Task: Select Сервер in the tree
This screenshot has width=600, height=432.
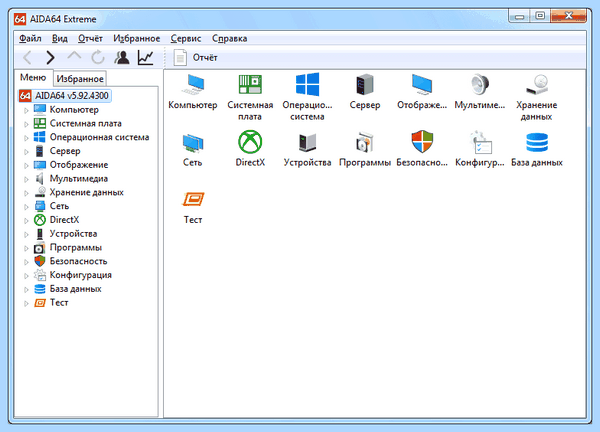Action: pyautogui.click(x=65, y=151)
